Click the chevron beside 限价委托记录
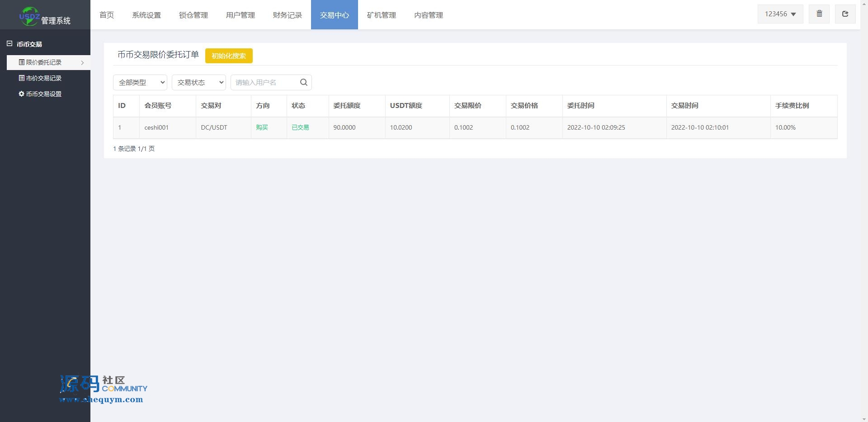This screenshot has height=422, width=868. click(x=82, y=63)
